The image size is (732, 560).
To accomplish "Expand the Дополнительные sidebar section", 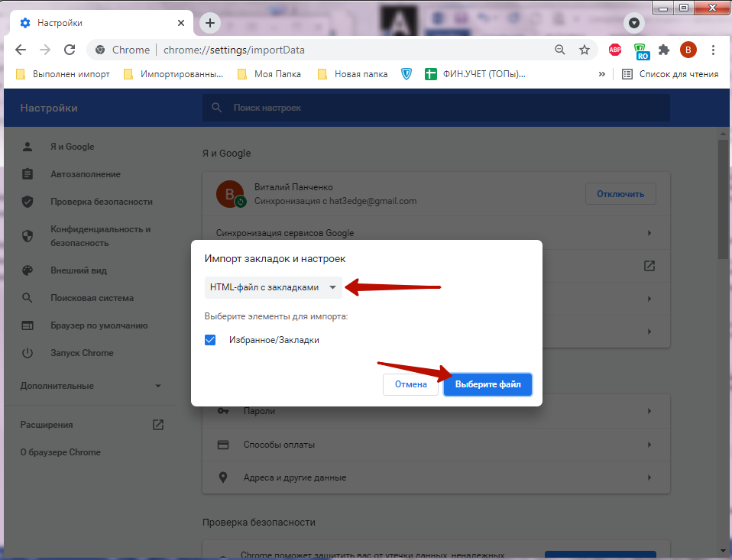I will pyautogui.click(x=92, y=386).
